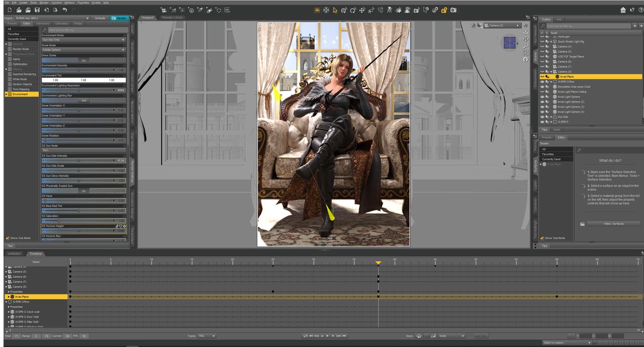The height and width of the screenshot is (347, 644).
Task: Toggle Show Sub Items in Render Settings
Action: [x=8, y=238]
